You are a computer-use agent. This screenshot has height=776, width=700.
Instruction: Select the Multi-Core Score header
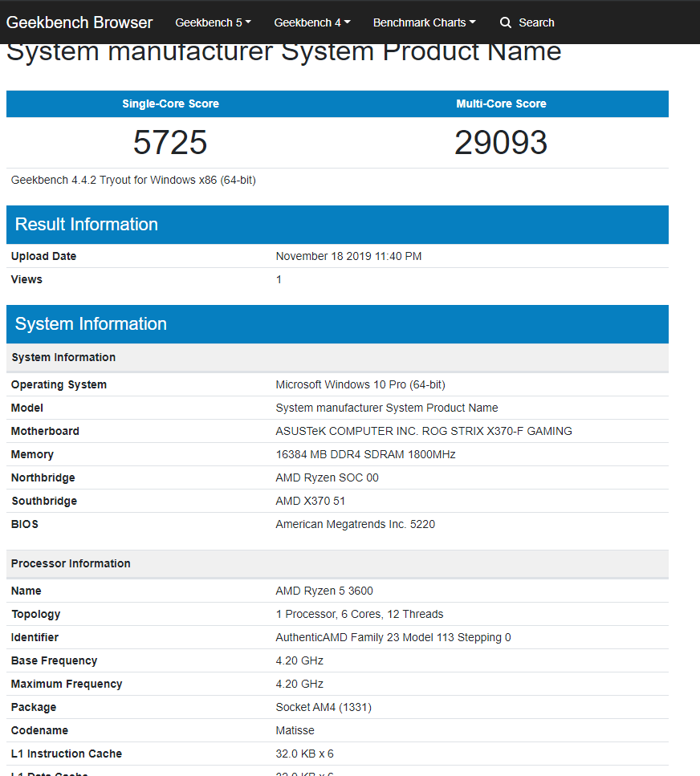[x=501, y=104]
